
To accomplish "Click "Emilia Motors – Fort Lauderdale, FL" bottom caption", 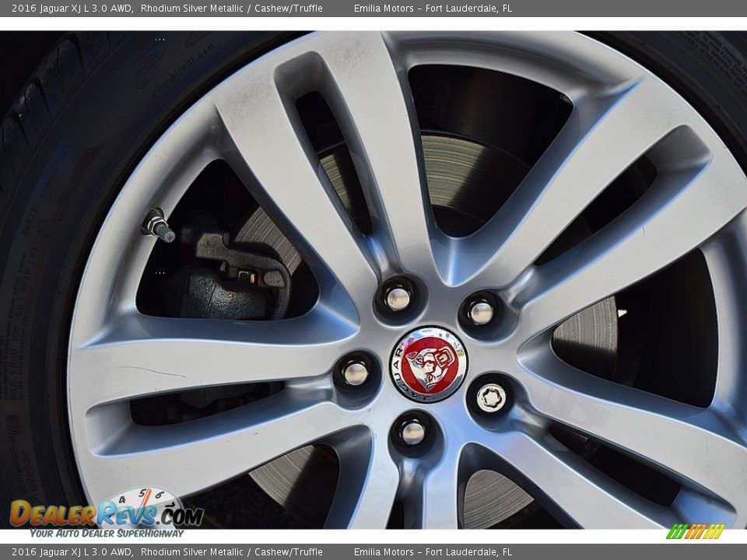I will click(433, 552).
